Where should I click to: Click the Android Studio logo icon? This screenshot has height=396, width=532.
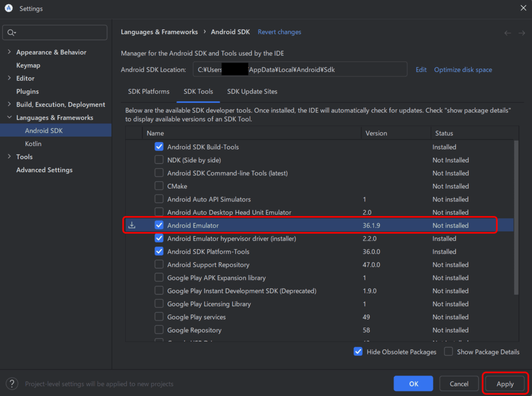(9, 8)
